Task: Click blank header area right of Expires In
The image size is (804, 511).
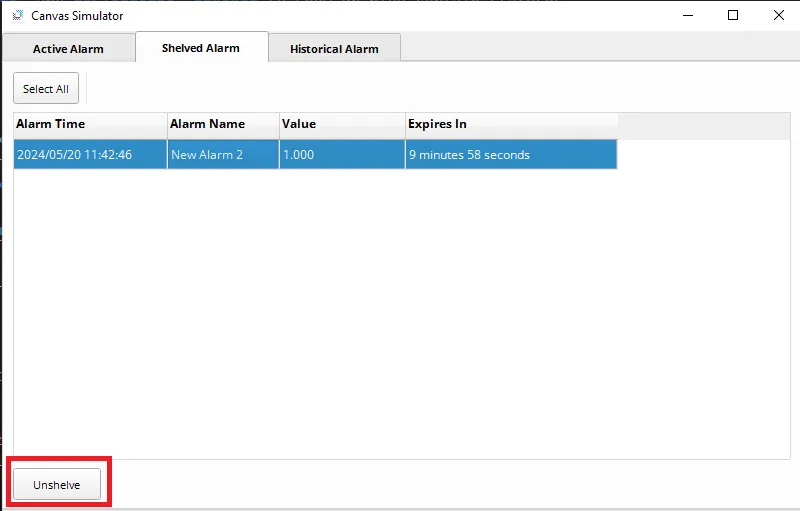Action: 703,124
